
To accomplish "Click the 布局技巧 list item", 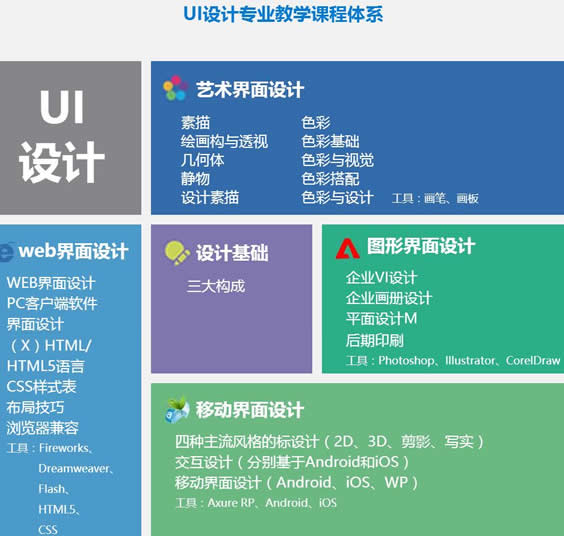I will point(35,408).
